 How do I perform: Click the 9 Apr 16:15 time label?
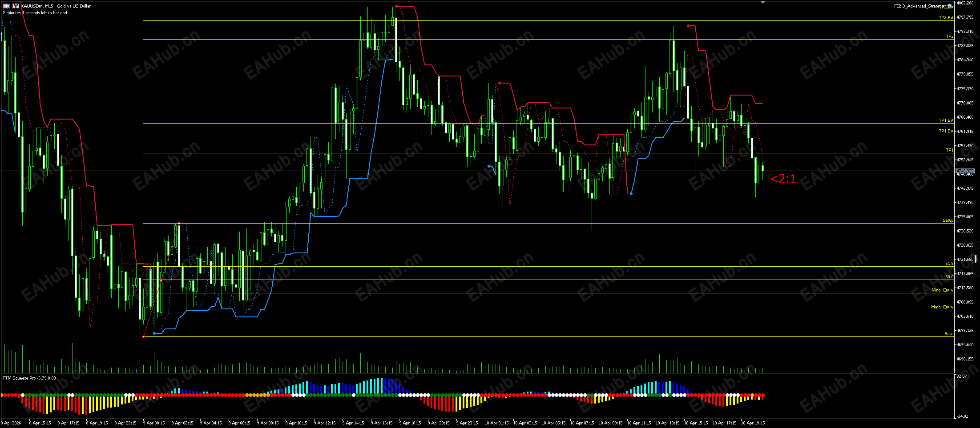click(x=382, y=423)
